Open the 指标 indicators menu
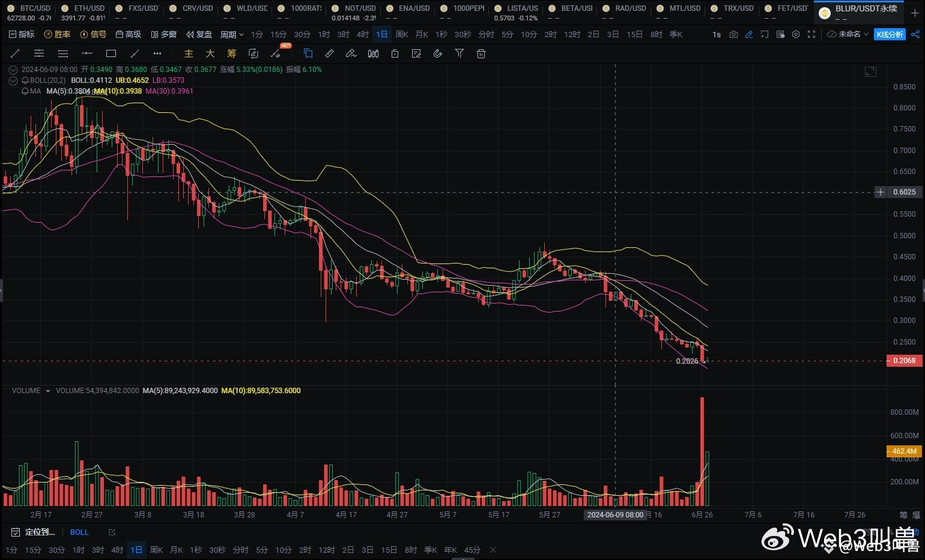Viewport: 925px width, 560px height. [x=22, y=34]
